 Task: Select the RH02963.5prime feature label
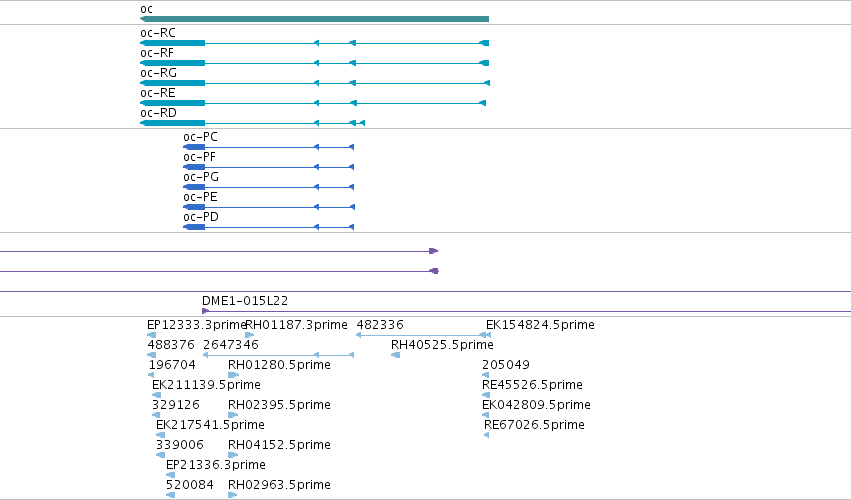(279, 486)
